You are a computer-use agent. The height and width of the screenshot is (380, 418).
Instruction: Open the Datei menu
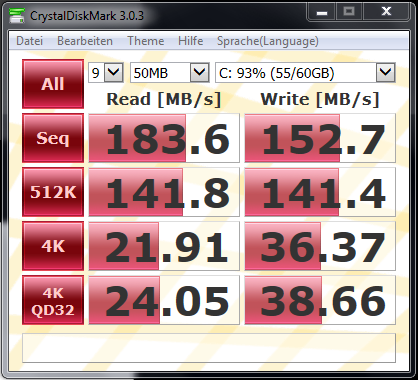[29, 41]
